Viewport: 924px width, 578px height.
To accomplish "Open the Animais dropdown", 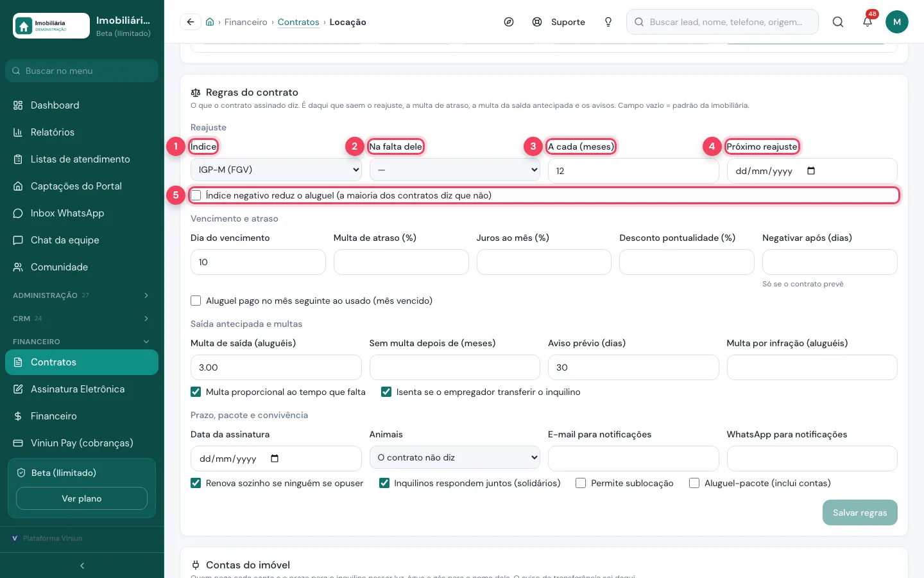I will [x=455, y=457].
